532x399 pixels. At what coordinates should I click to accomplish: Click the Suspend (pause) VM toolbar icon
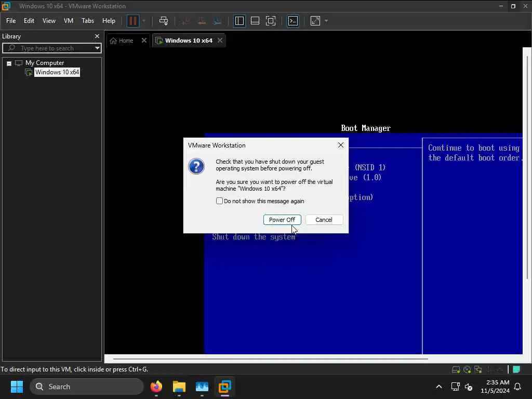pyautogui.click(x=132, y=21)
